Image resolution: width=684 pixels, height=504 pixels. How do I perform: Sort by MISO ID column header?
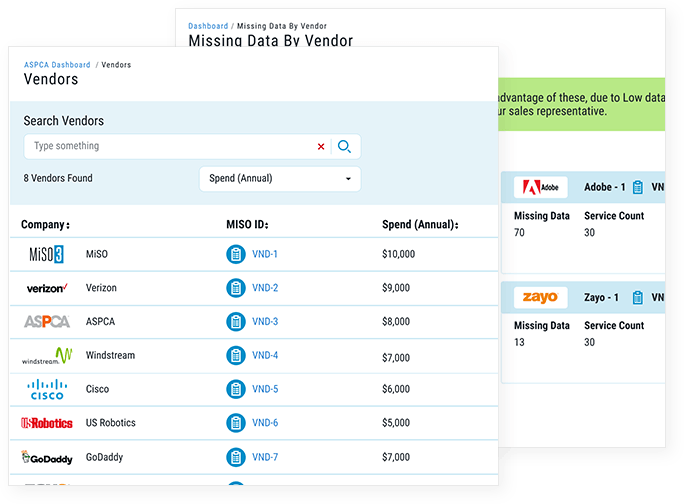247,224
